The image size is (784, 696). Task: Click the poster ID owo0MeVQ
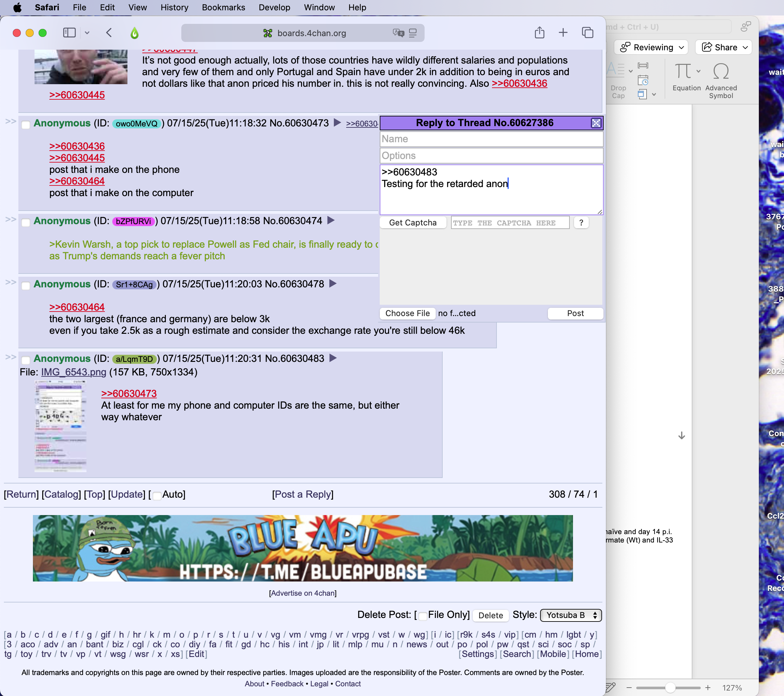[x=136, y=124]
